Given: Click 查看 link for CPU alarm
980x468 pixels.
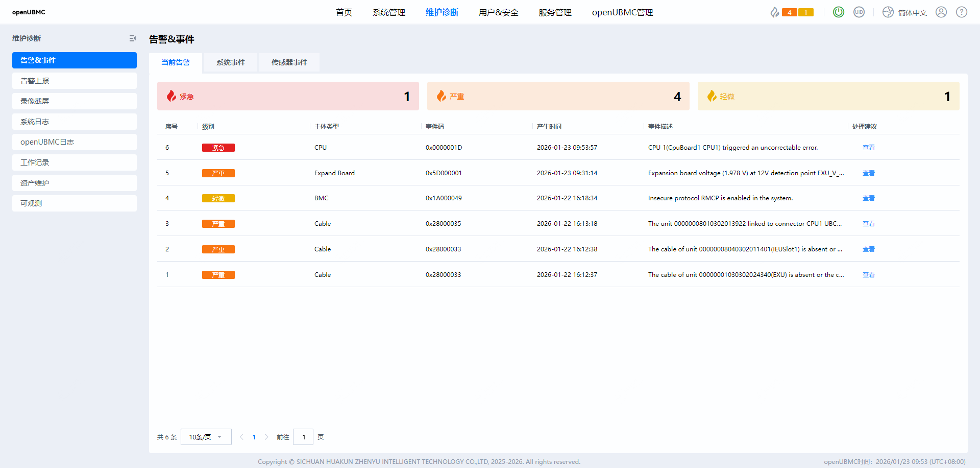Looking at the screenshot, I should point(868,148).
